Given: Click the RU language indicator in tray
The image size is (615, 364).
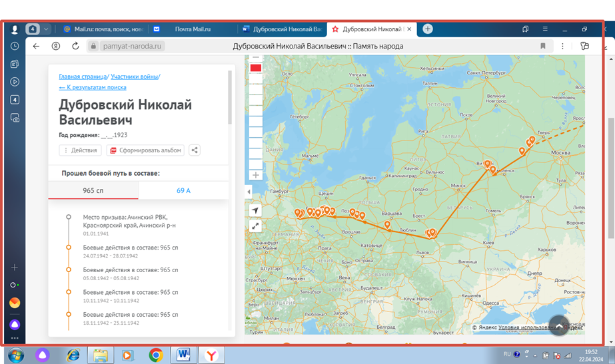Looking at the screenshot, I should click(x=507, y=354).
